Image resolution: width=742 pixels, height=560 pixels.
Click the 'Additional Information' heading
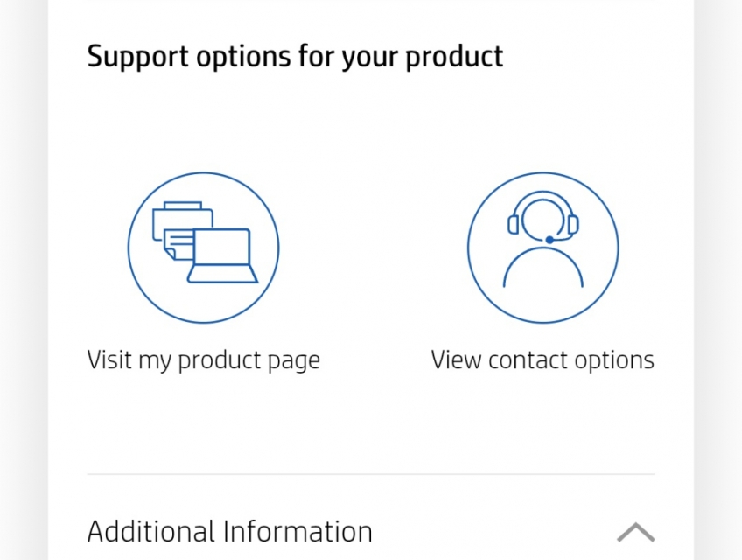tap(229, 531)
